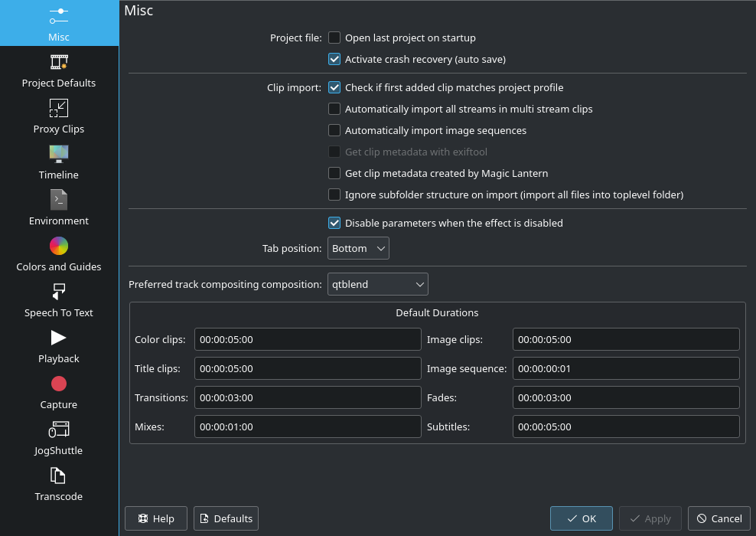The width and height of the screenshot is (756, 536).
Task: Enable automatically import image sequences
Action: (334, 130)
